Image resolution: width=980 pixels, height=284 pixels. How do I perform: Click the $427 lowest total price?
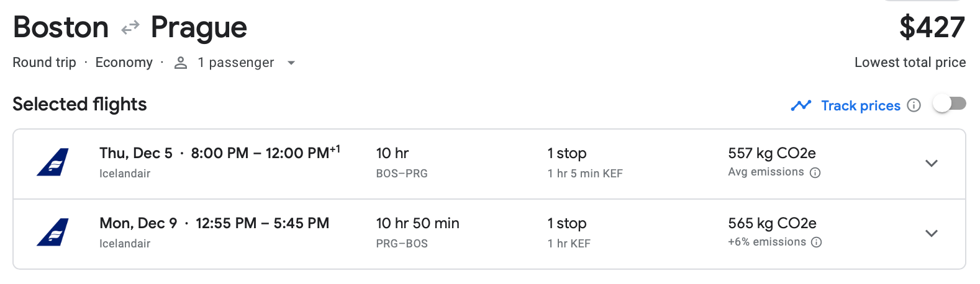pos(932,28)
